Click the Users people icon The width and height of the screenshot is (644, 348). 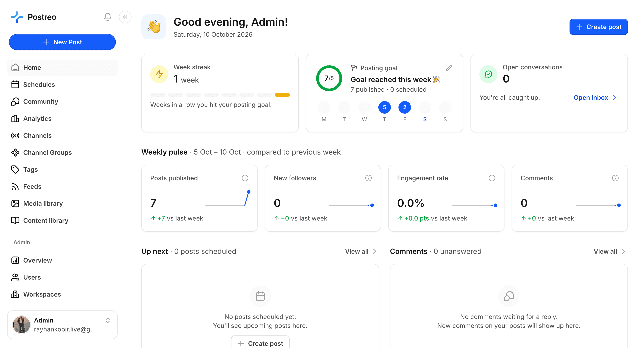click(15, 277)
